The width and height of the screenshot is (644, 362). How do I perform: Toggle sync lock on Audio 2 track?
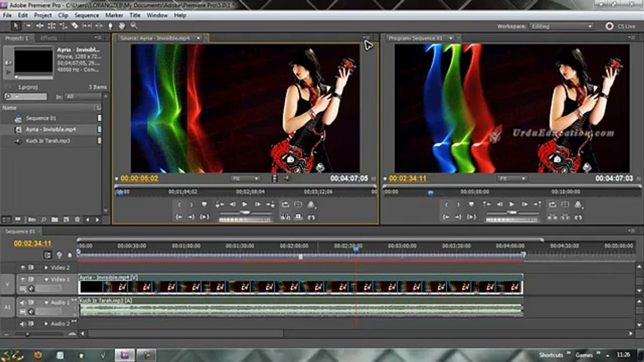coord(31,324)
